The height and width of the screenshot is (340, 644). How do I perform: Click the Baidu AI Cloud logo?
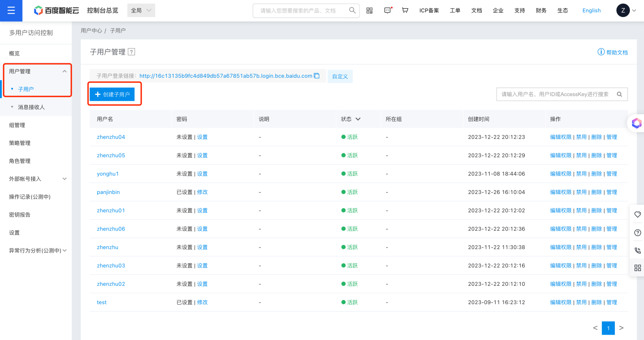click(x=56, y=10)
